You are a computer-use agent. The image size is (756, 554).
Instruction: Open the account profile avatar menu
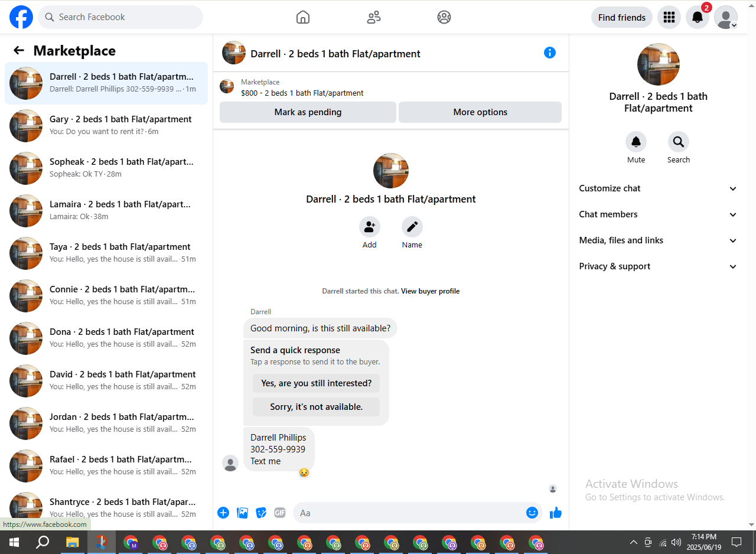coord(726,17)
